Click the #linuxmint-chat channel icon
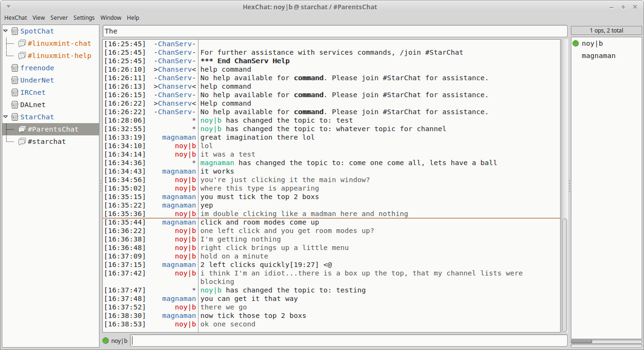This screenshot has width=644, height=350. coord(22,43)
